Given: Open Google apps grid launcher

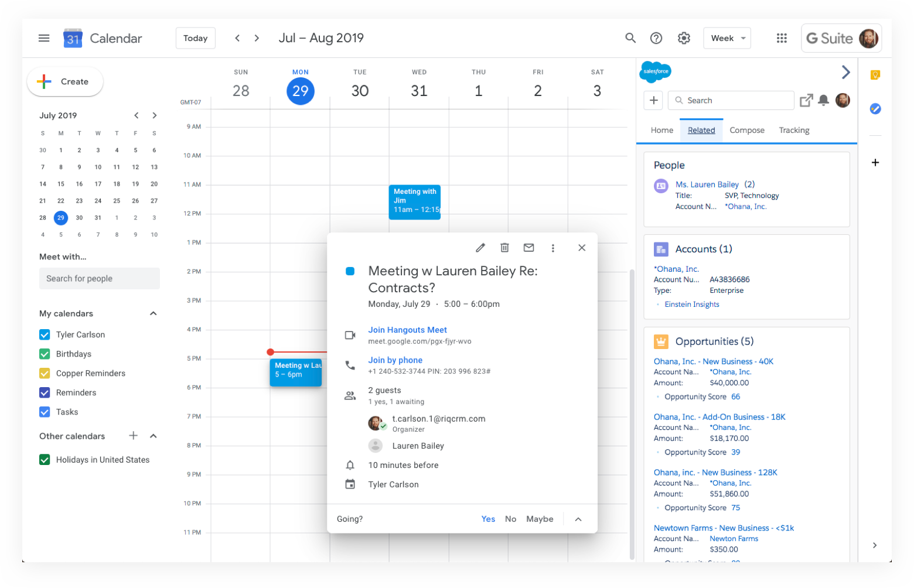Looking at the screenshot, I should 782,38.
